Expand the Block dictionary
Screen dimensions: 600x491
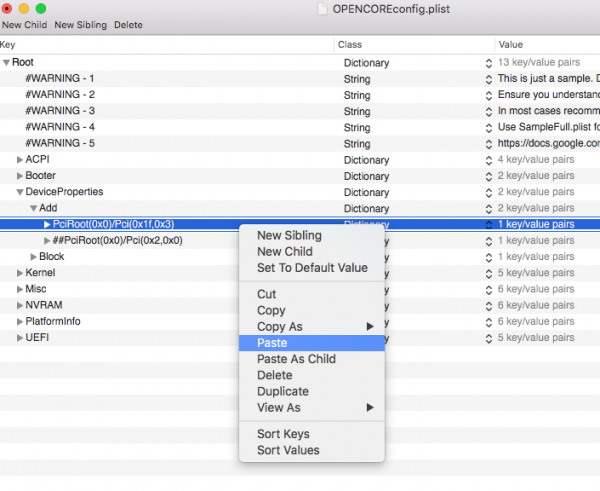[x=34, y=256]
